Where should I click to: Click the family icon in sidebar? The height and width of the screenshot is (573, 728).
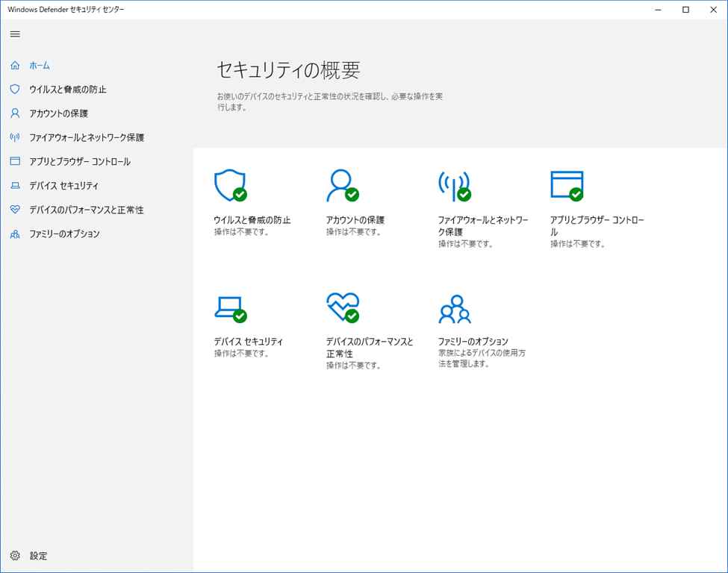tap(15, 234)
